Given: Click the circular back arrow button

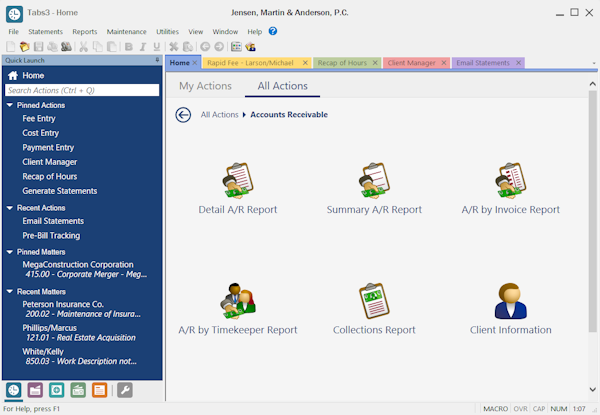Looking at the screenshot, I should click(x=183, y=115).
